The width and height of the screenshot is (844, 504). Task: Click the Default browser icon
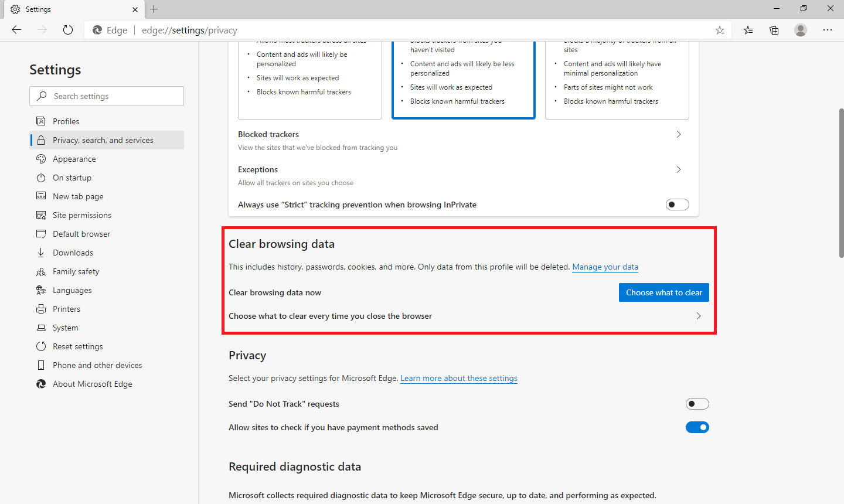[x=41, y=234]
